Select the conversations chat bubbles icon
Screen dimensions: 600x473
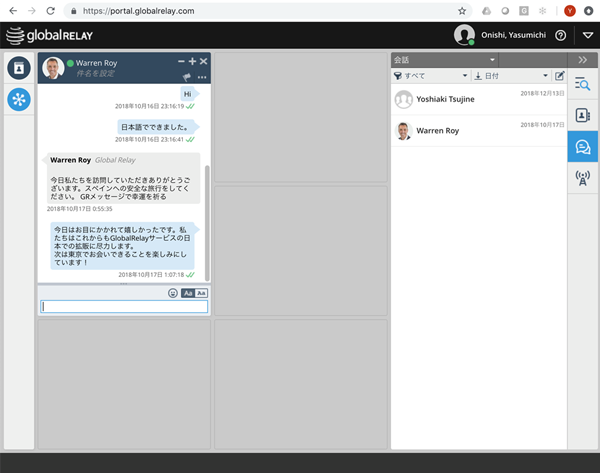(x=582, y=147)
